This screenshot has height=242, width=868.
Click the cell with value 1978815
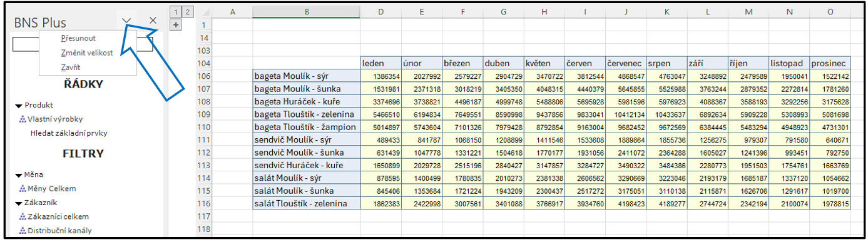830,204
